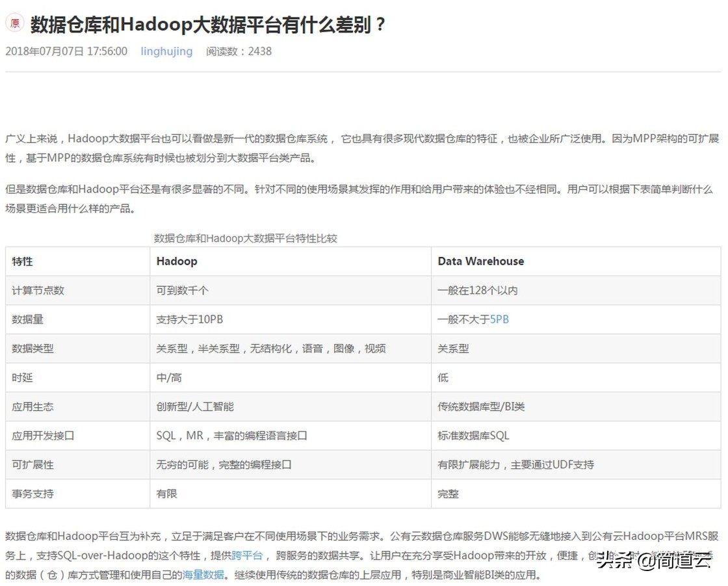Click the 阅读数 2438 read count
728x586 pixels.
click(239, 51)
